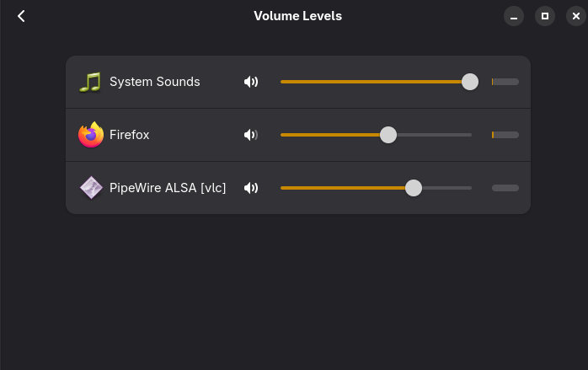588x370 pixels.
Task: Mute Firefox audio output
Action: coord(250,135)
